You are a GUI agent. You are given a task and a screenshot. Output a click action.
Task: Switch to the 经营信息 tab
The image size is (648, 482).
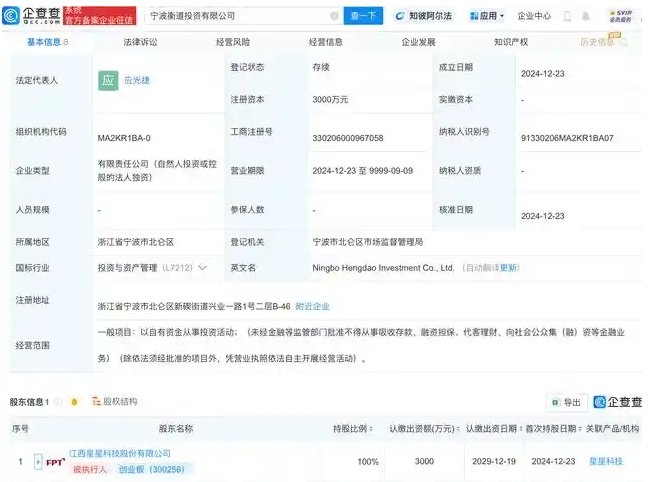point(326,42)
